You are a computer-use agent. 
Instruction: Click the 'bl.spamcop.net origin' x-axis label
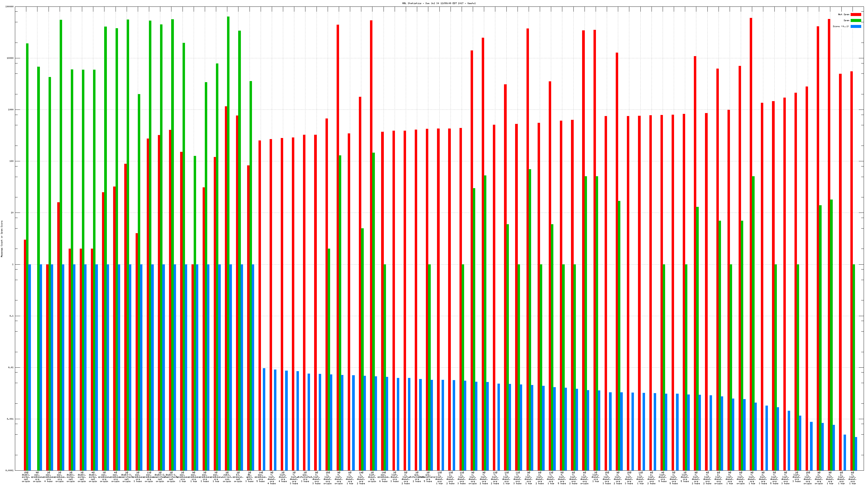(238, 477)
